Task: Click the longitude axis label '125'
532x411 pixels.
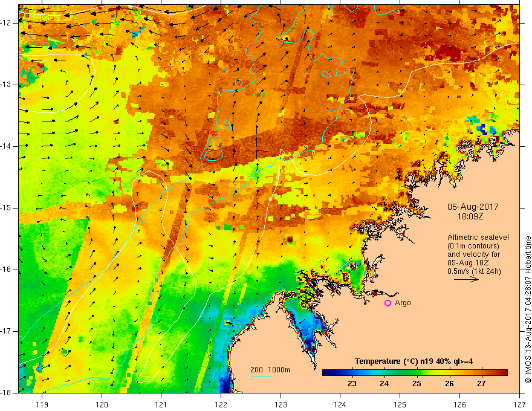Action: [x=400, y=404]
